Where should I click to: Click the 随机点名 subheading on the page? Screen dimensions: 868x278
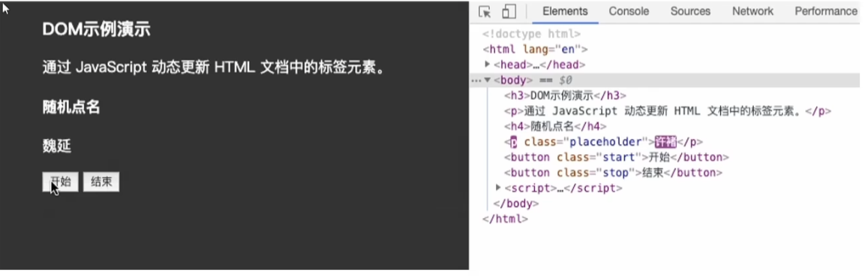pos(71,107)
